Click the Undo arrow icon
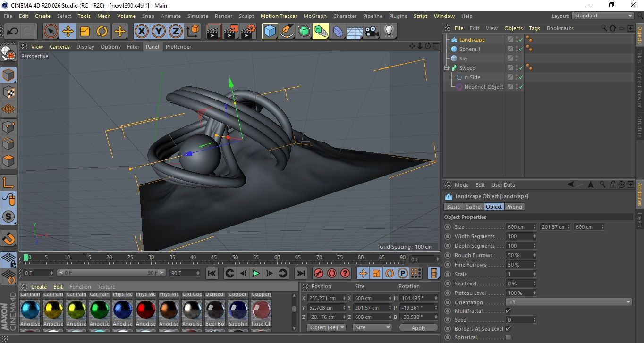This screenshot has height=343, width=644. click(13, 32)
